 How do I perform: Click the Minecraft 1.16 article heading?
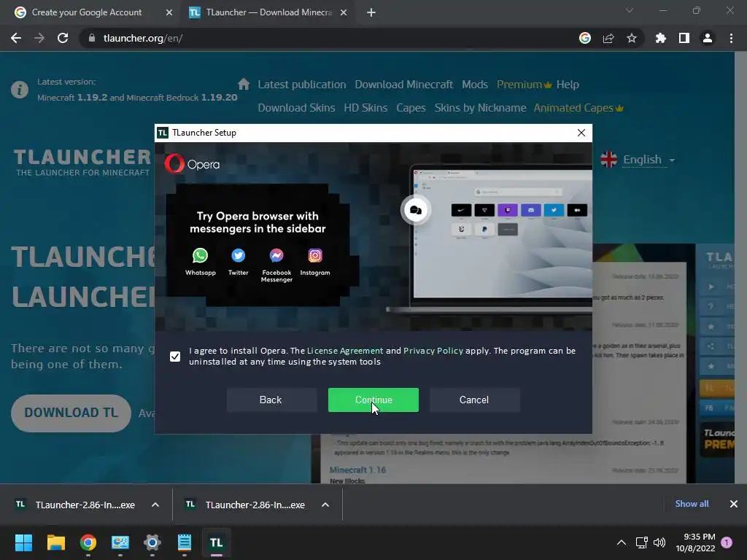pyautogui.click(x=357, y=470)
